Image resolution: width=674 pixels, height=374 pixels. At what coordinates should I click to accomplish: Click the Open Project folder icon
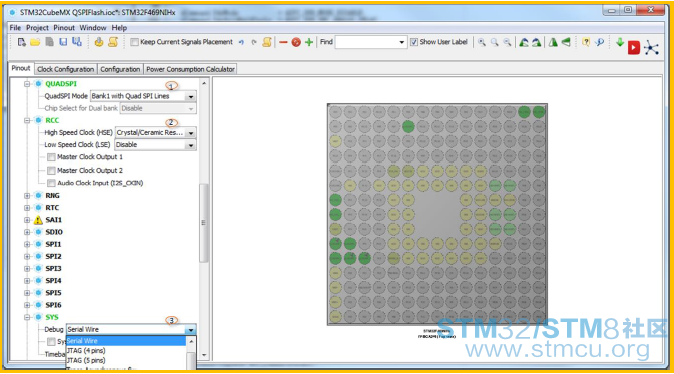(35, 42)
